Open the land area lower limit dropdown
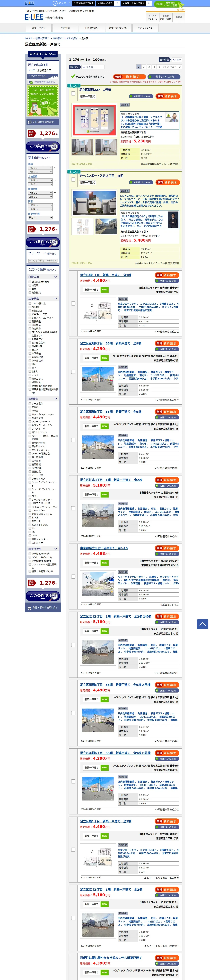 pyautogui.click(x=40, y=180)
